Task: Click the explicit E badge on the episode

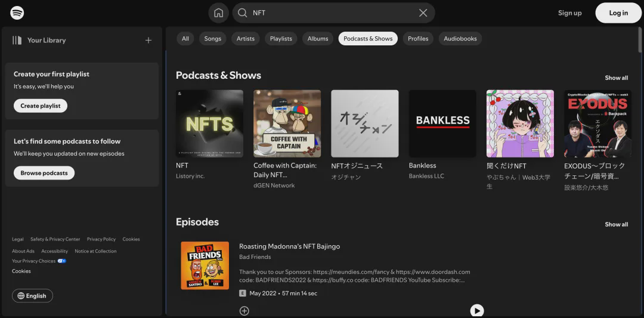Action: [x=242, y=294]
